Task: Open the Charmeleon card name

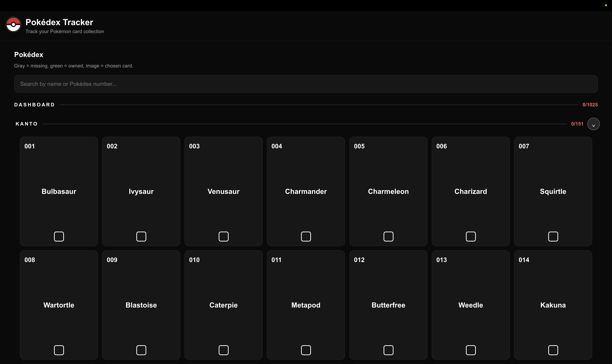Action: point(388,191)
